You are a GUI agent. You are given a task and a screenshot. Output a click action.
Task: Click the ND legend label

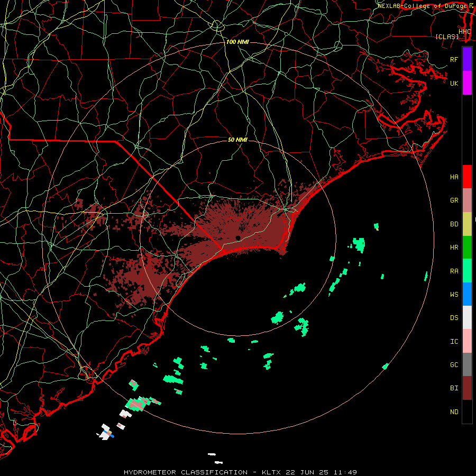coord(454,412)
